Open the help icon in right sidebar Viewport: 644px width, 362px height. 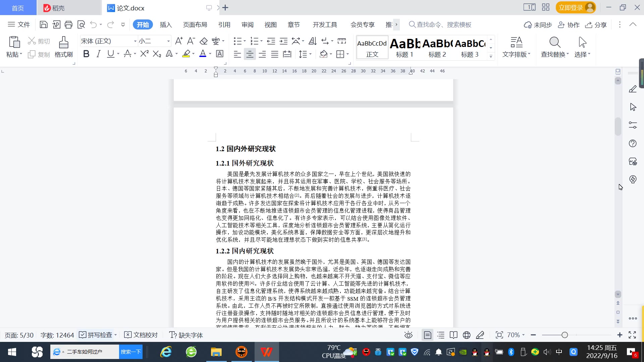[x=633, y=143]
